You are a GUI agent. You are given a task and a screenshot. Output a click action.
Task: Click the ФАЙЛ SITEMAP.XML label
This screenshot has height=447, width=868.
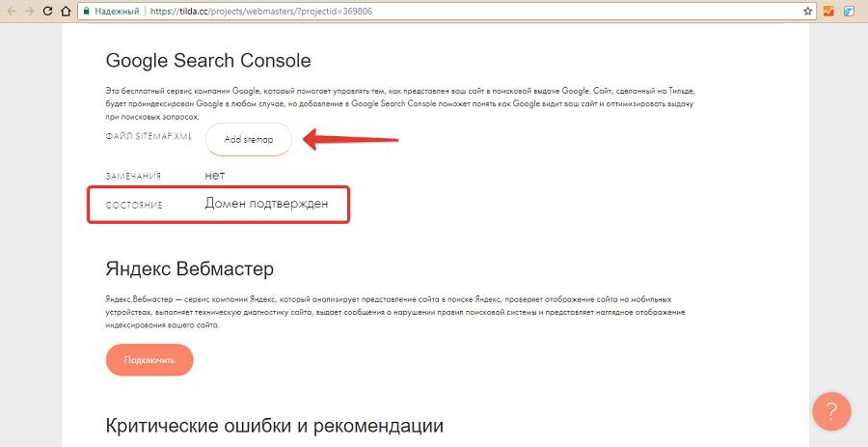149,136
